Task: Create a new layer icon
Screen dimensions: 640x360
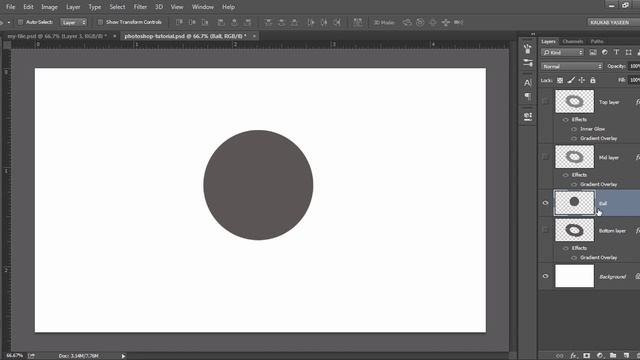Action: pos(626,356)
